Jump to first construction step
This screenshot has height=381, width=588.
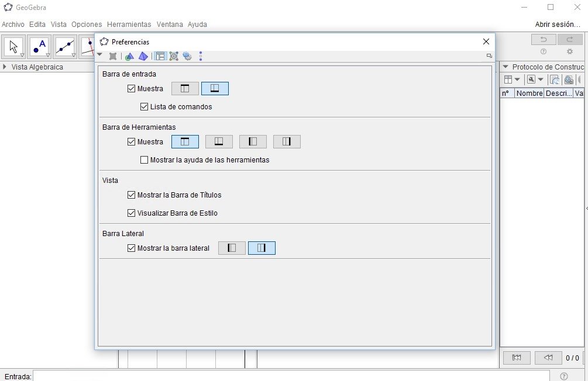click(517, 358)
